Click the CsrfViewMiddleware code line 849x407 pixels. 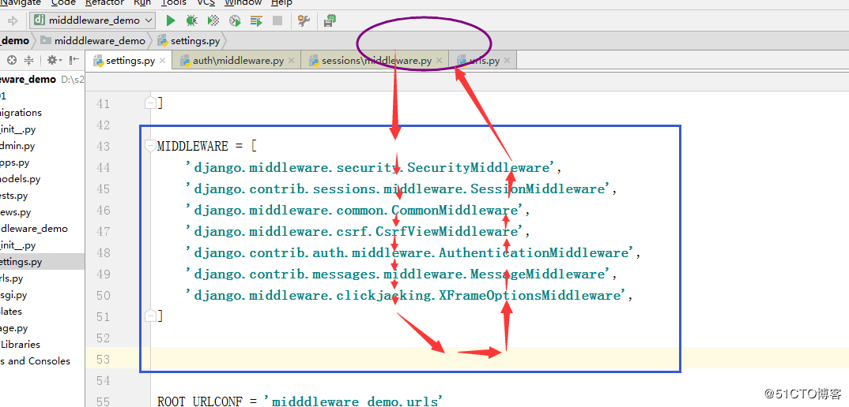coord(357,232)
